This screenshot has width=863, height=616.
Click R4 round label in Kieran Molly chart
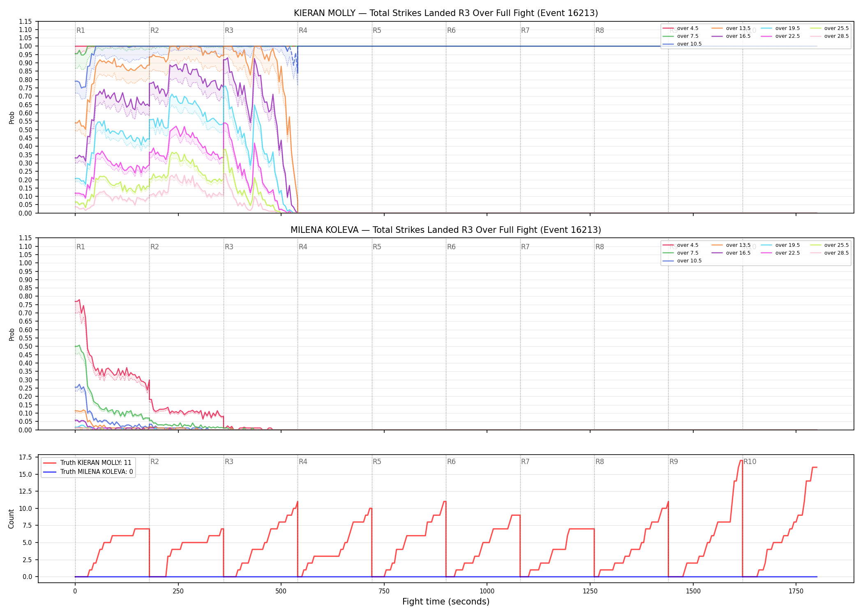click(303, 30)
